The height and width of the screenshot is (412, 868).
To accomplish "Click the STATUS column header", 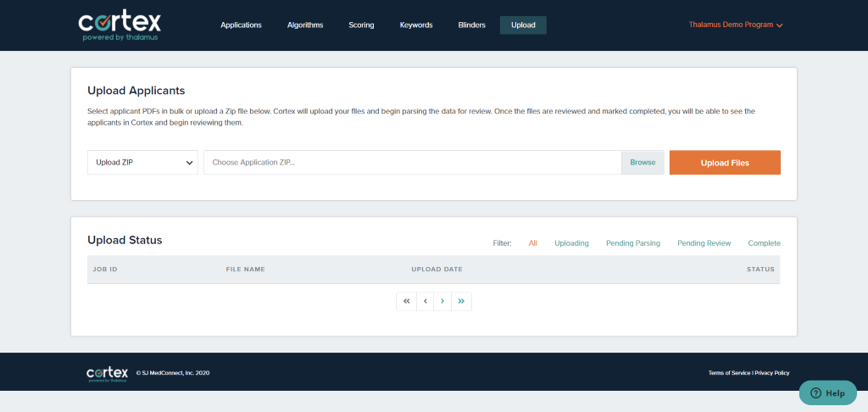I will pyautogui.click(x=760, y=269).
